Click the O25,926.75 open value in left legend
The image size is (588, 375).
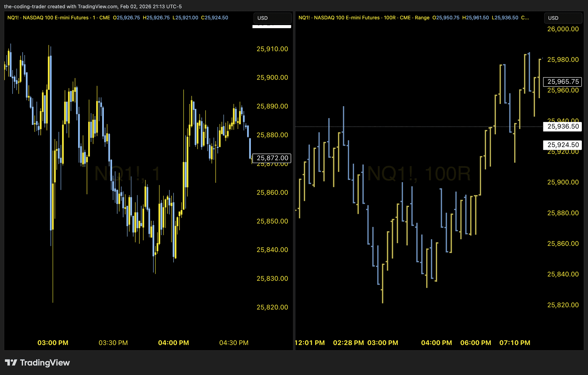click(x=126, y=17)
